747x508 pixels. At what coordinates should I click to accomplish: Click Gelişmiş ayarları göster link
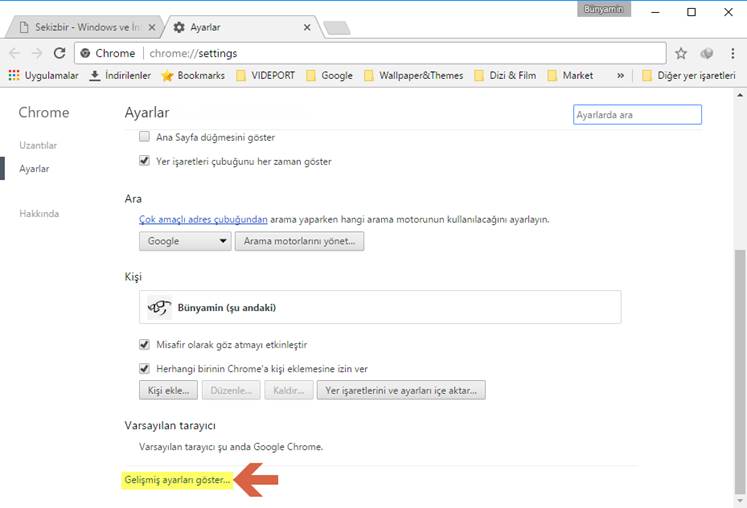tap(177, 480)
